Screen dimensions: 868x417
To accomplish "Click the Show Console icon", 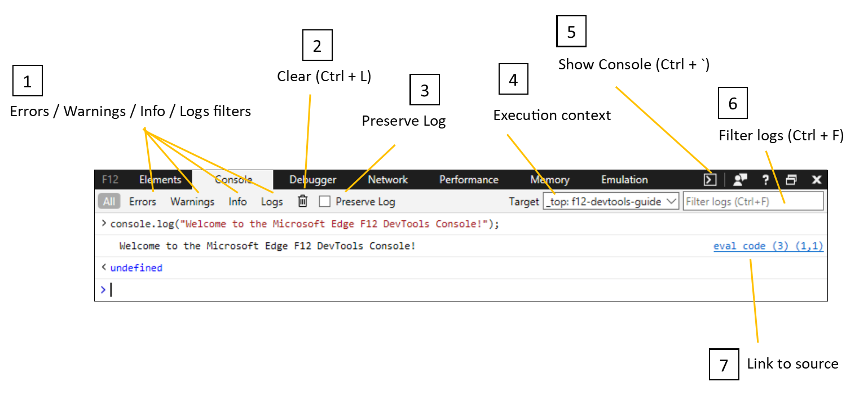I will pos(710,179).
